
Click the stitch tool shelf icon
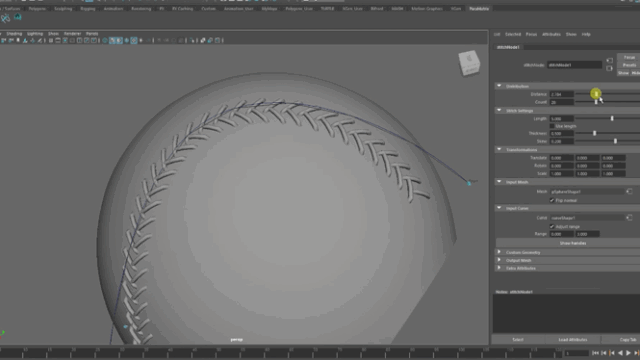click(x=5, y=18)
